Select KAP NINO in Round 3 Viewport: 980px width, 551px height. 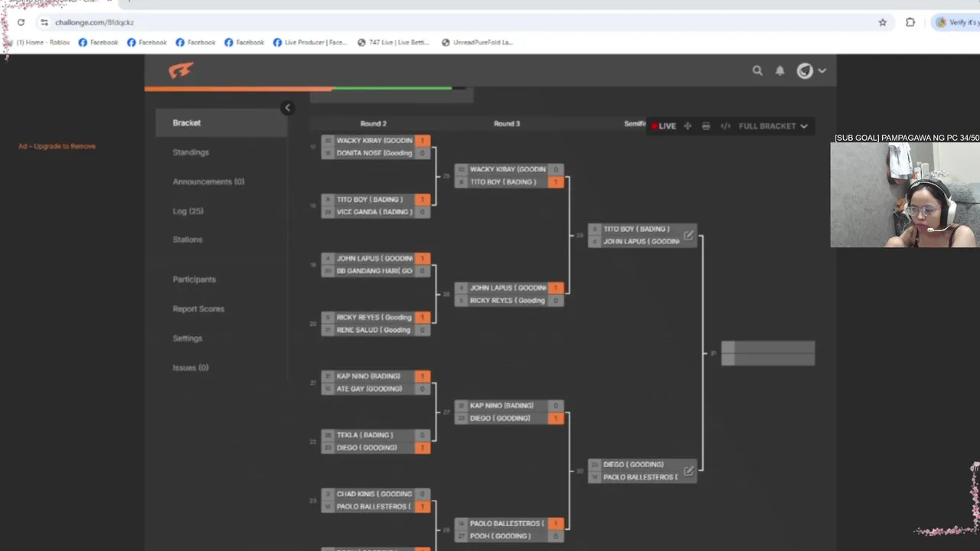pos(508,405)
